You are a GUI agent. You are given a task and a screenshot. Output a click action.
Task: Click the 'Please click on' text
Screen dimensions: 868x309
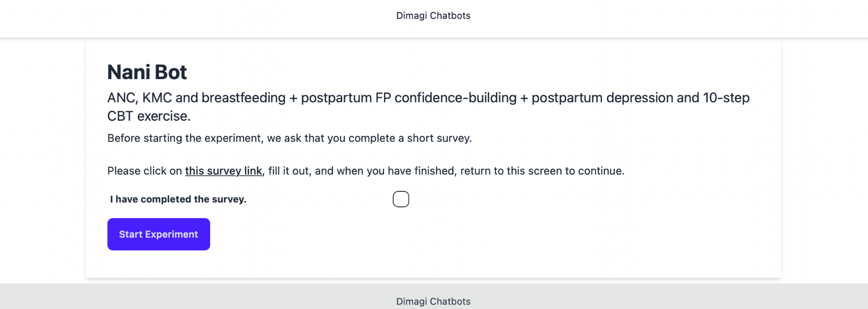144,171
